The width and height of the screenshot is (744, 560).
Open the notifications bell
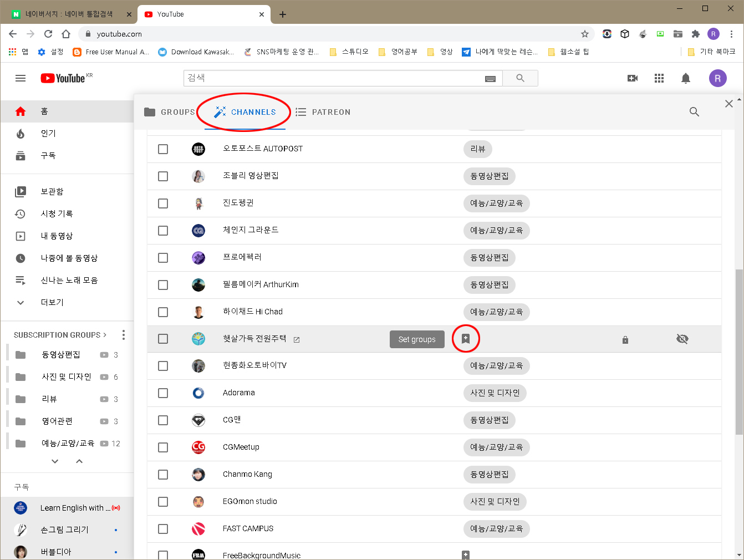[686, 78]
